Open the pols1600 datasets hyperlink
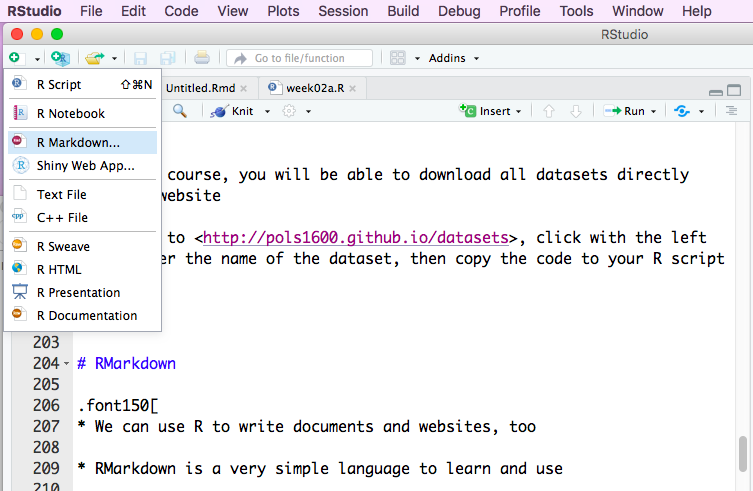 355,237
